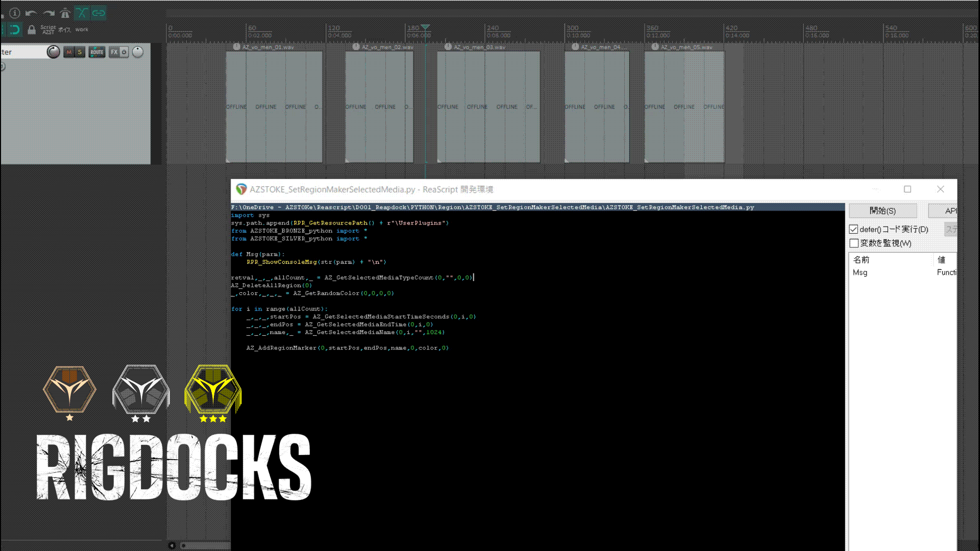Click the AZ_DeleteAllRegion(0) code line
Viewport: 980px width, 551px height.
(x=271, y=285)
